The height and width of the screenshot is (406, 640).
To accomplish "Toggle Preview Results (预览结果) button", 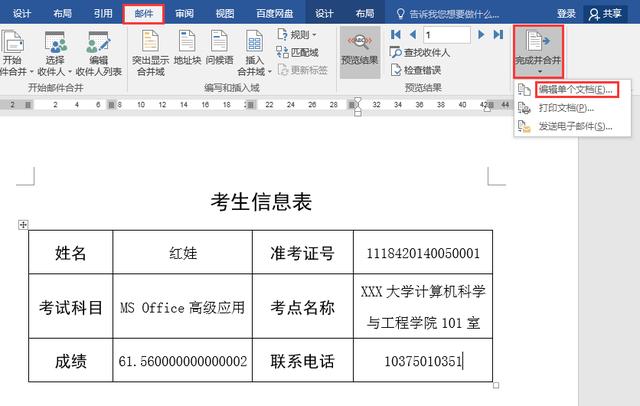I will [359, 50].
